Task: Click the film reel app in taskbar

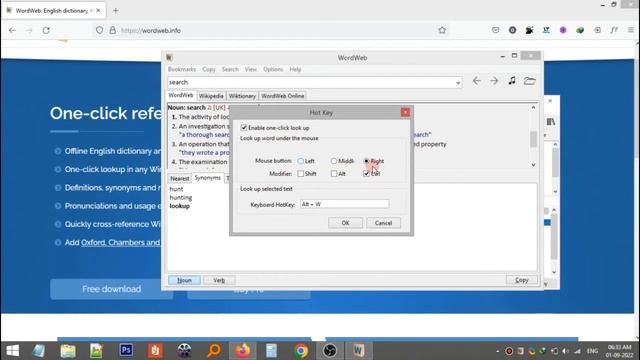Action: click(184, 350)
